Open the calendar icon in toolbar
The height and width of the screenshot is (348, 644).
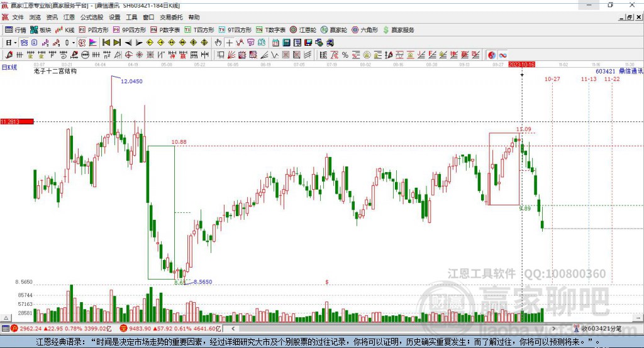click(x=275, y=43)
